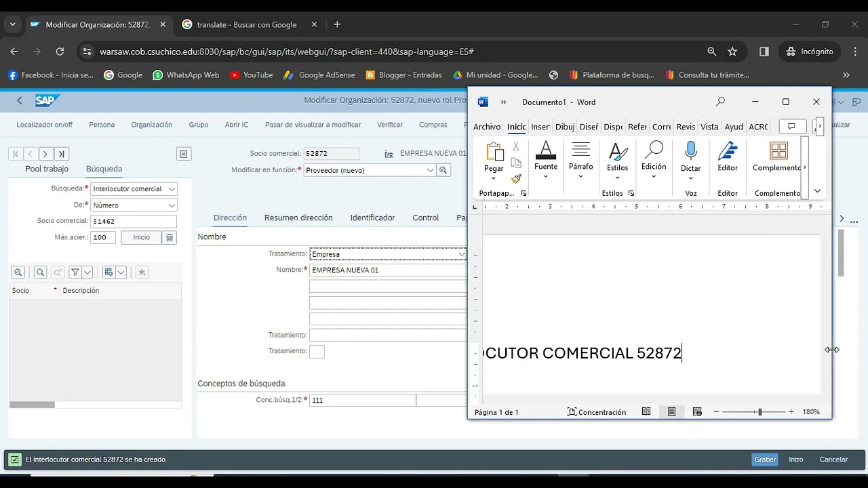Screen dimensions: 868x488
Task: Click the filter funnel icon in SAP
Action: pos(75,272)
